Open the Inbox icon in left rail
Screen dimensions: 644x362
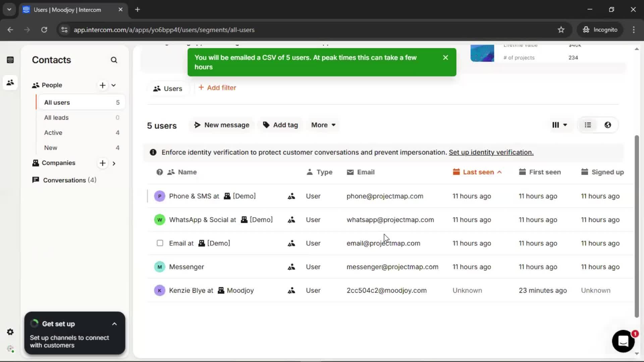point(10,60)
